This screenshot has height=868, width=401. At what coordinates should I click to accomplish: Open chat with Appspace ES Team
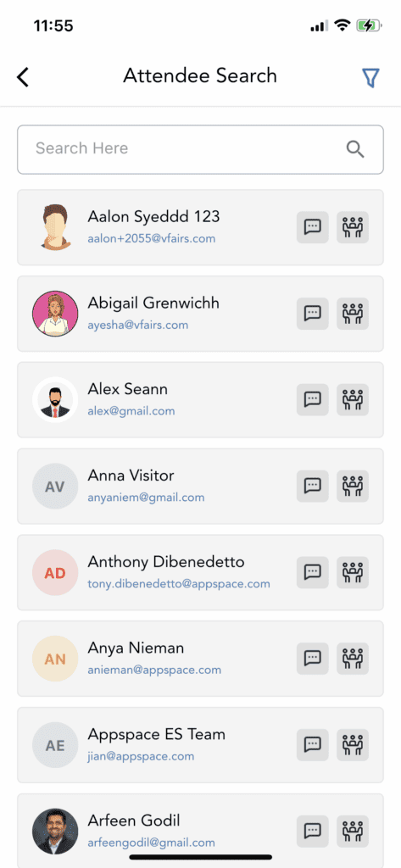(x=313, y=745)
